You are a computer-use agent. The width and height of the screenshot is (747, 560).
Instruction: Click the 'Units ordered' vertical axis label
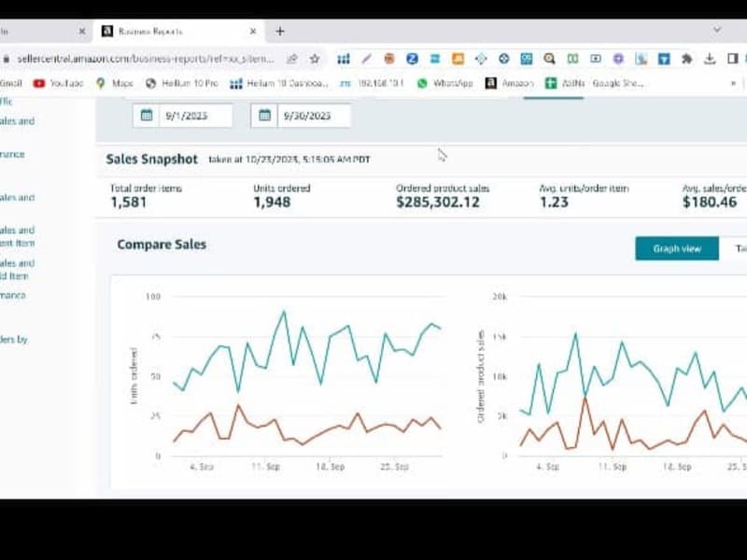coord(134,376)
